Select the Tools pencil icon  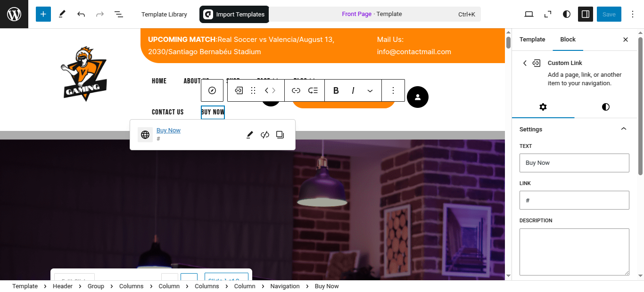(62, 14)
